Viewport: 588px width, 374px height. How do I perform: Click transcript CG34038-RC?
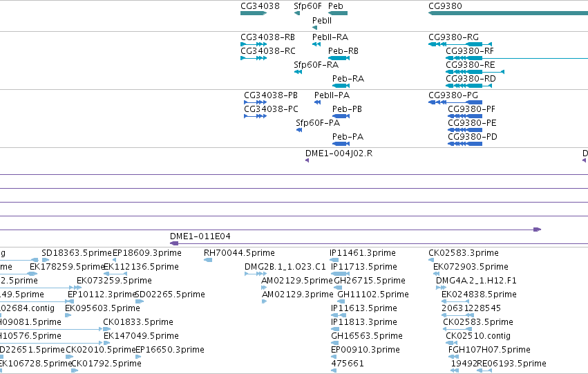click(x=254, y=58)
